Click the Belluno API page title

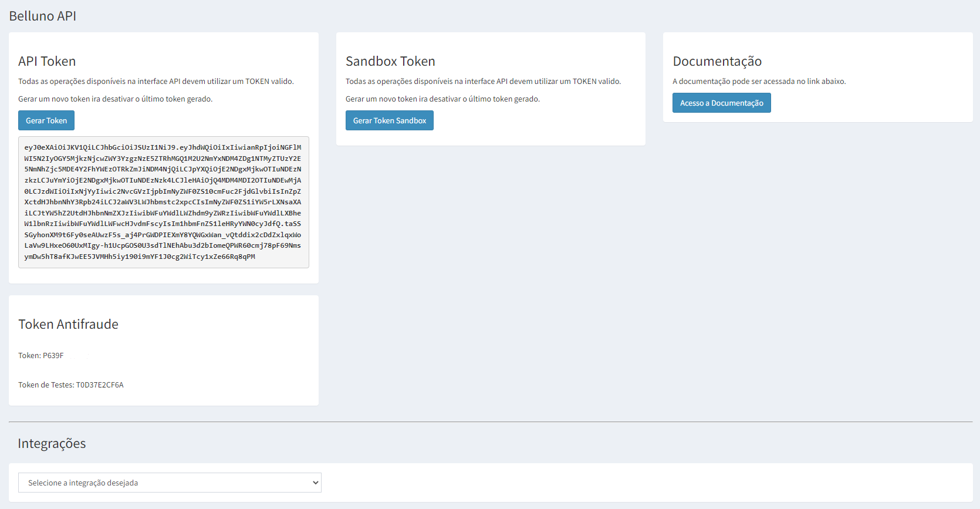click(x=43, y=16)
